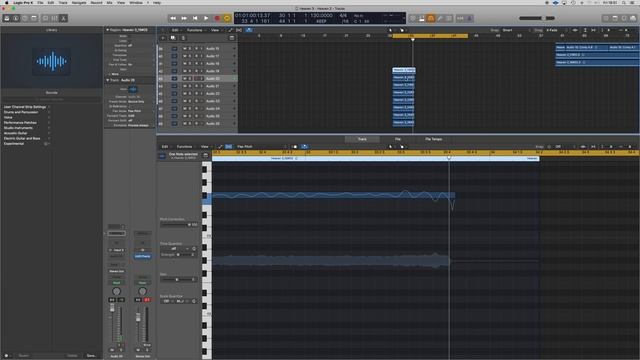Toggle the orange Tuner button
640x360 pixels.
(431, 18)
